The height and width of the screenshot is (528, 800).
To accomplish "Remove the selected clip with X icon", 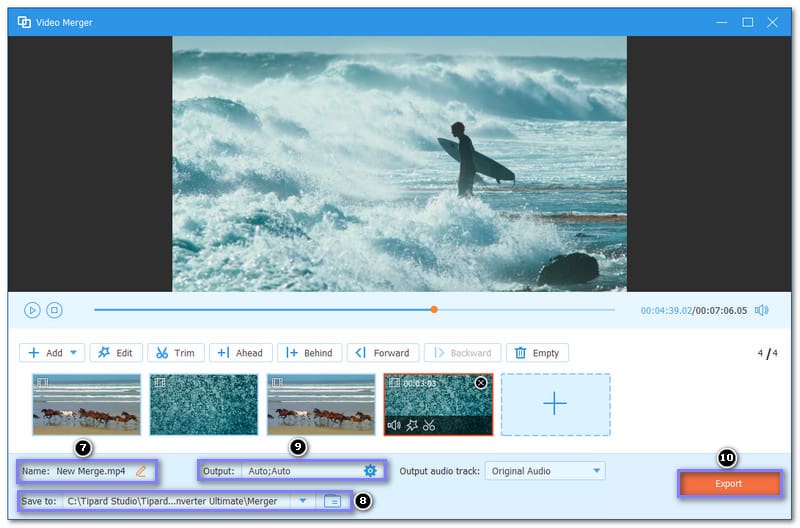I will tap(480, 383).
